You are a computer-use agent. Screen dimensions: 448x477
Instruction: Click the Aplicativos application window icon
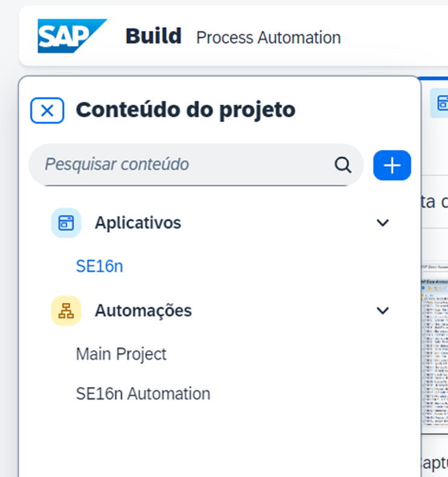[66, 222]
